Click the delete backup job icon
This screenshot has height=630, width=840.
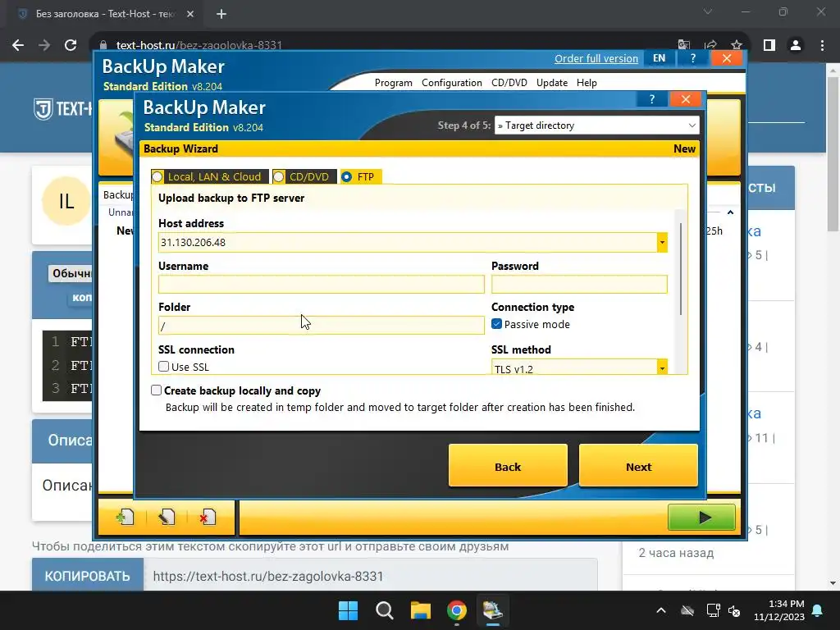[x=208, y=518]
